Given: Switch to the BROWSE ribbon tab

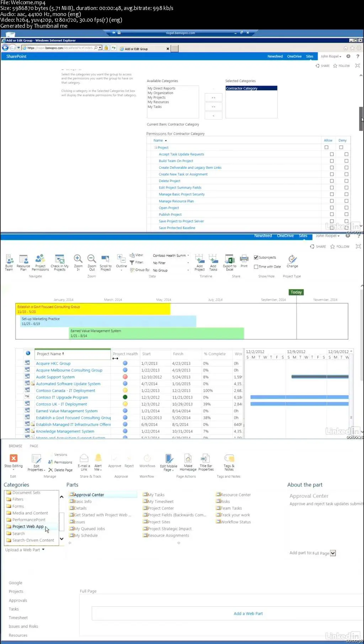Looking at the screenshot, I should coord(15,446).
